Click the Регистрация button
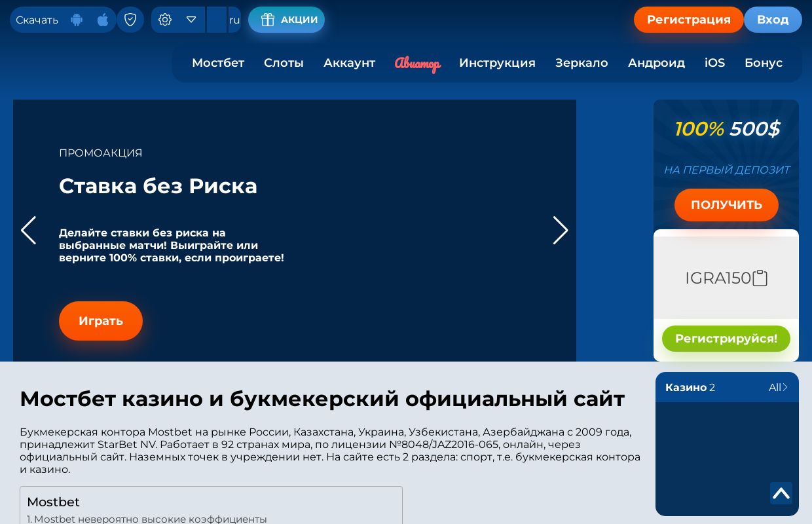 point(689,20)
